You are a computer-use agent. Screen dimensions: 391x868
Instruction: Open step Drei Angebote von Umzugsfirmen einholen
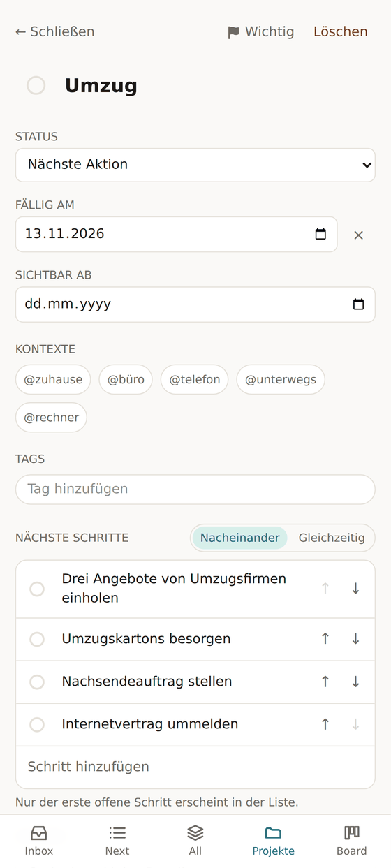coord(174,589)
